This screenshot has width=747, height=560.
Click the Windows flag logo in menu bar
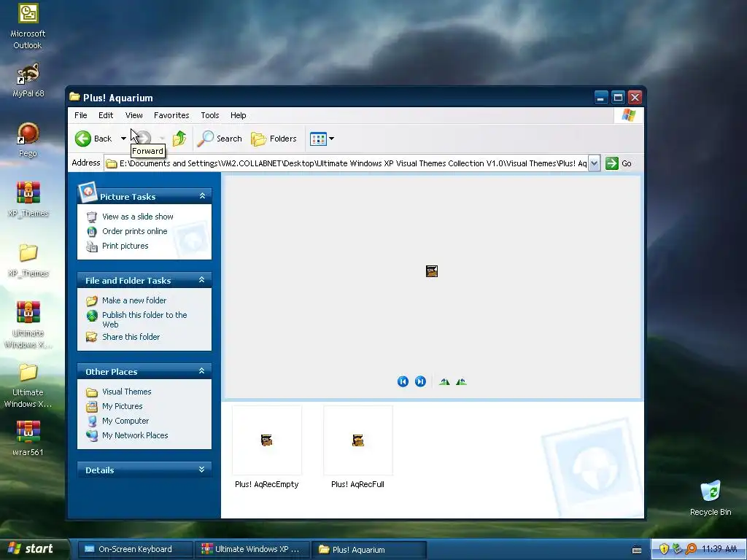coord(628,114)
